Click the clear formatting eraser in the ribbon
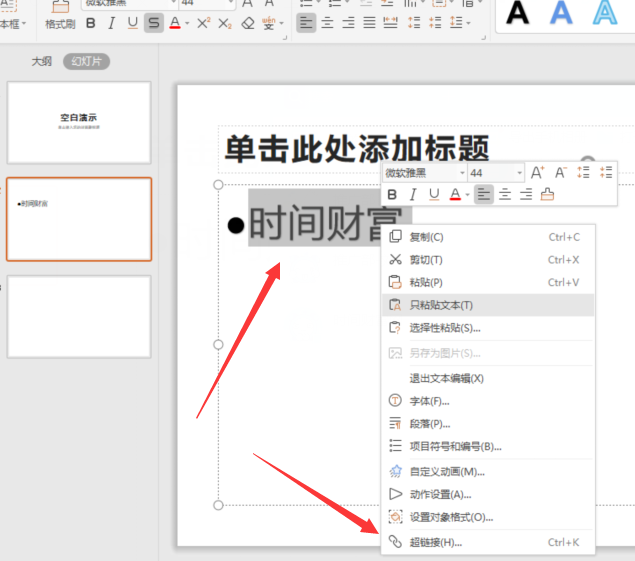The image size is (635, 561). [x=248, y=23]
